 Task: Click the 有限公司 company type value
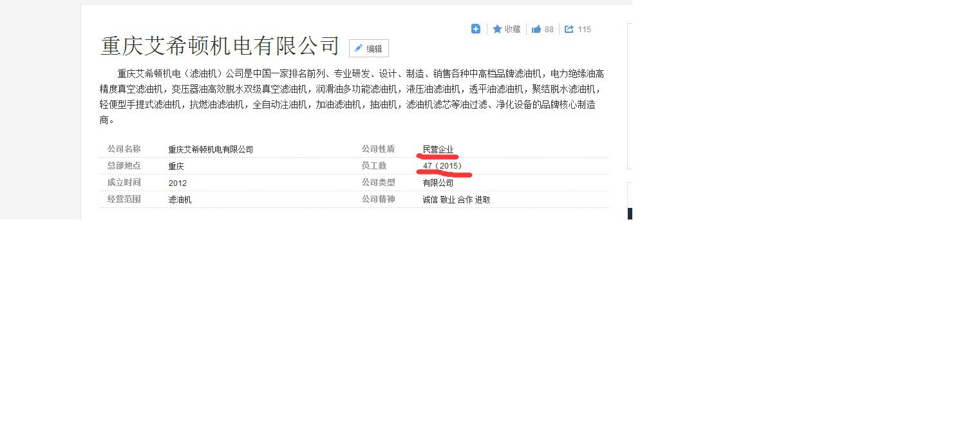438,183
